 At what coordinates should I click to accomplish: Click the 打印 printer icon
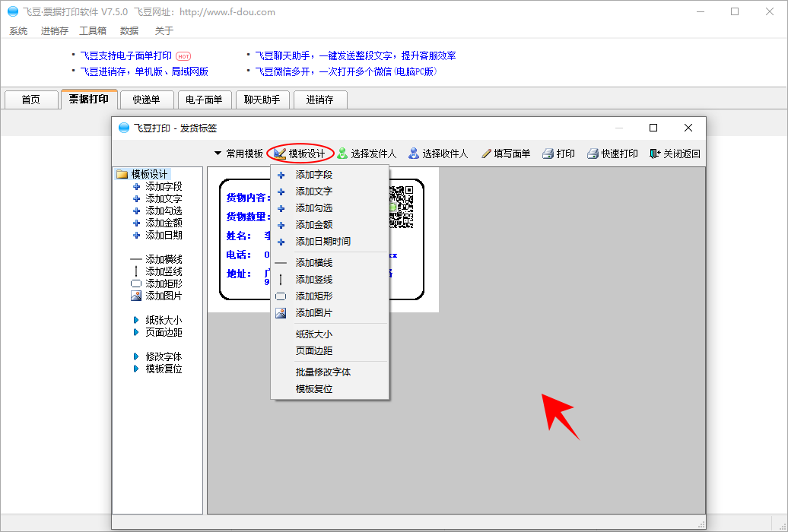548,154
